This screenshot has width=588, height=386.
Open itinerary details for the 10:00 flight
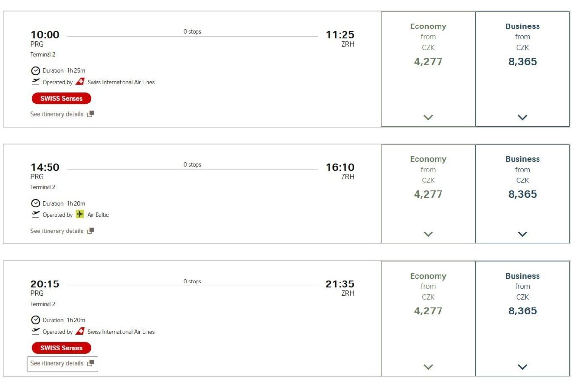tap(57, 114)
